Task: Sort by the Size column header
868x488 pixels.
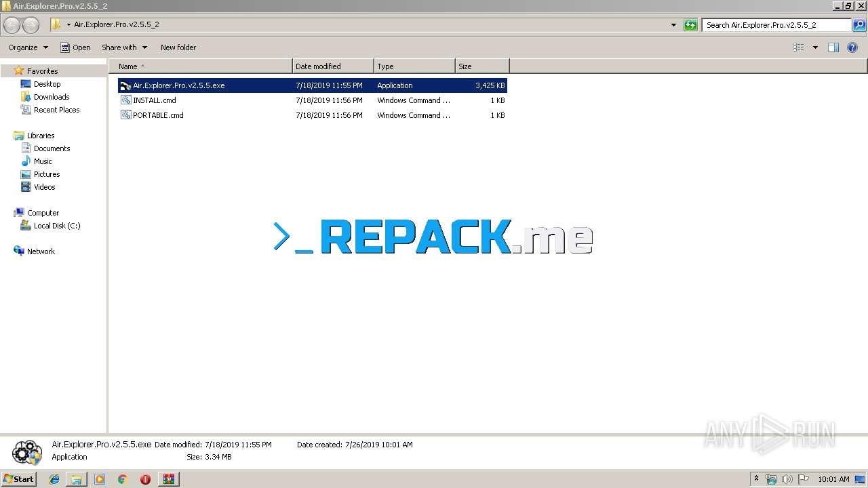Action: pyautogui.click(x=482, y=66)
